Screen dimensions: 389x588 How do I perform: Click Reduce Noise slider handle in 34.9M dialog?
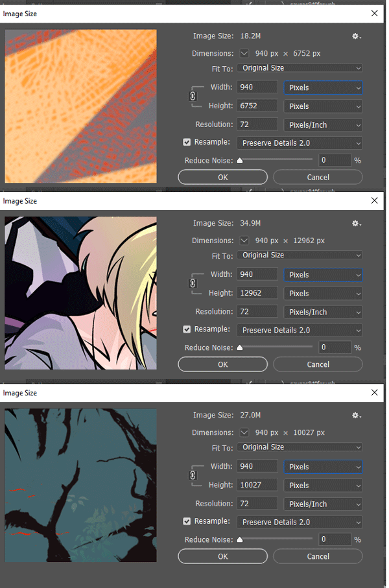(240, 348)
